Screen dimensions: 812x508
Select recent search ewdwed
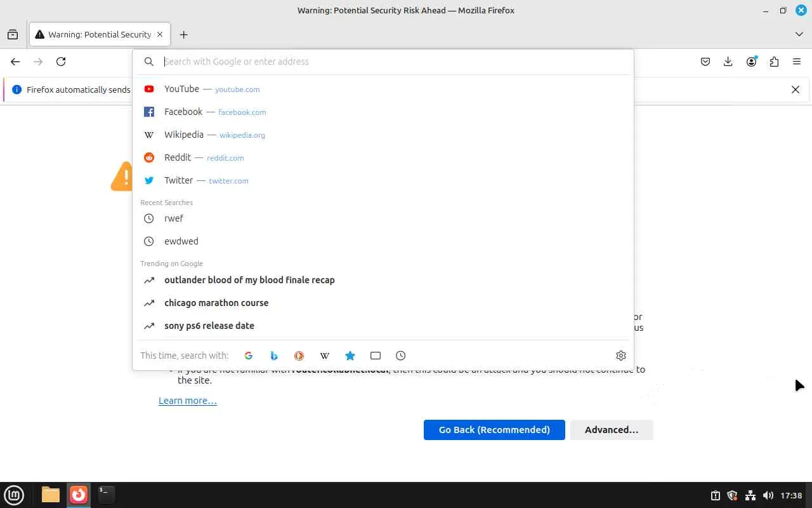[383, 241]
